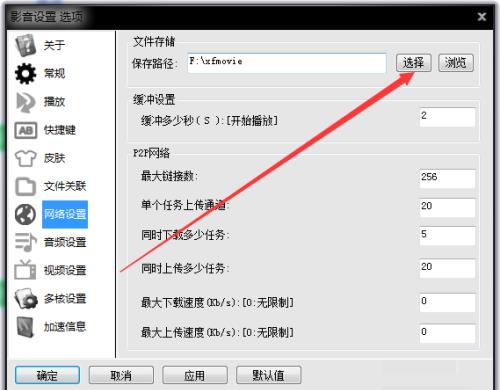Cancel with the 取消 button
This screenshot has width=500, height=390.
point(121,375)
